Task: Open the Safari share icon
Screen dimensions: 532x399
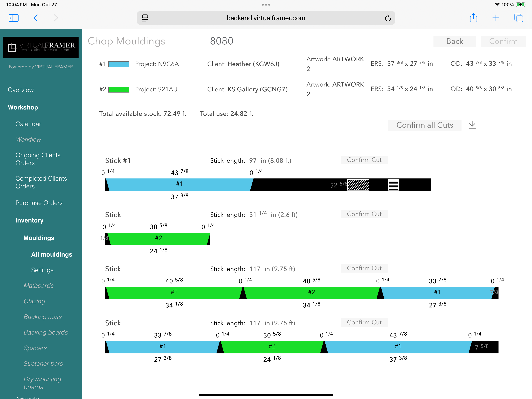Action: tap(473, 18)
